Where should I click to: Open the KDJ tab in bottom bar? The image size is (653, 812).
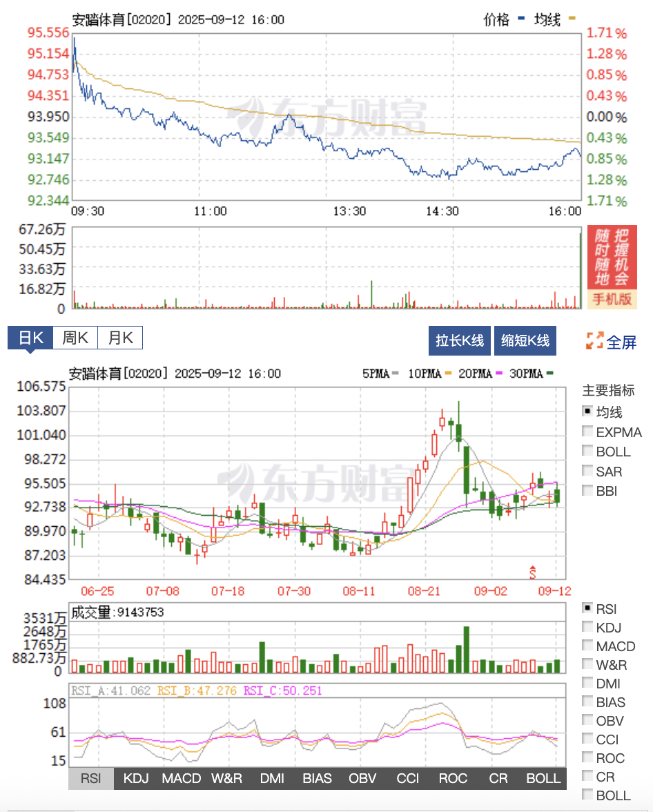pos(136,778)
